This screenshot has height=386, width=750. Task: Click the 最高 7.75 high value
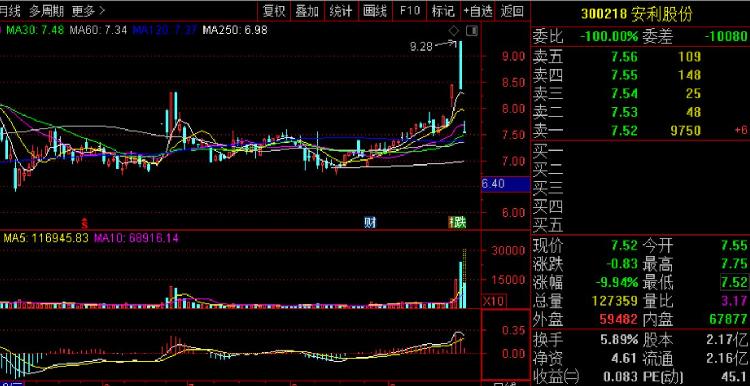pyautogui.click(x=733, y=265)
